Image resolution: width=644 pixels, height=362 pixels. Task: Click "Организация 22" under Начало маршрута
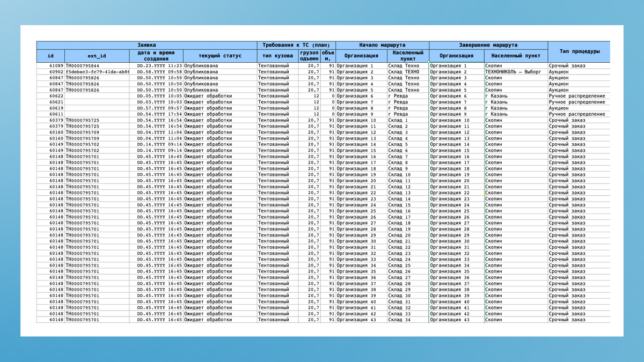(362, 193)
